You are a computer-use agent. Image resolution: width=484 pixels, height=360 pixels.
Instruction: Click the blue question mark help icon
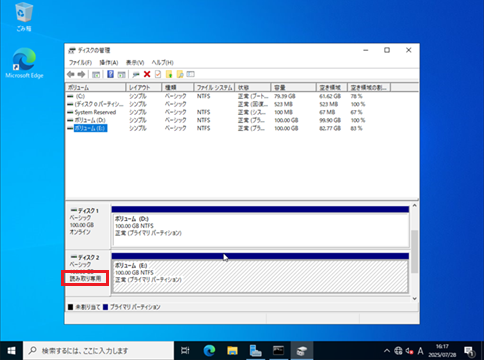110,74
